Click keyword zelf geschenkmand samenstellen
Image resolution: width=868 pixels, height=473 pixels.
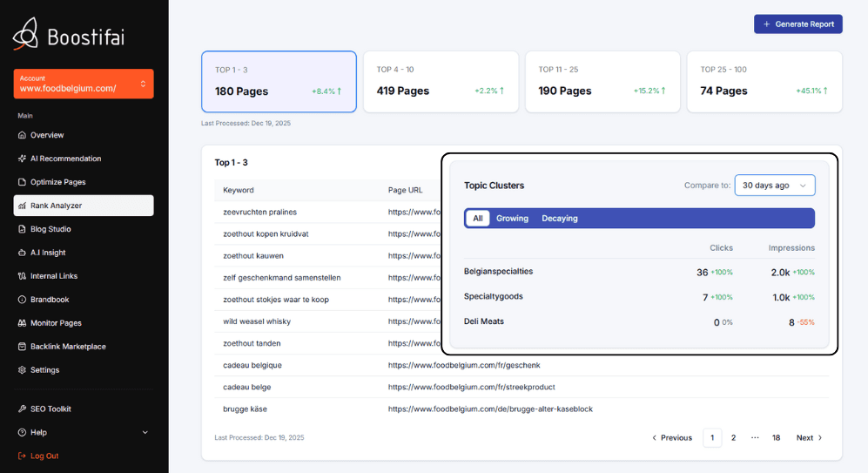(x=282, y=278)
